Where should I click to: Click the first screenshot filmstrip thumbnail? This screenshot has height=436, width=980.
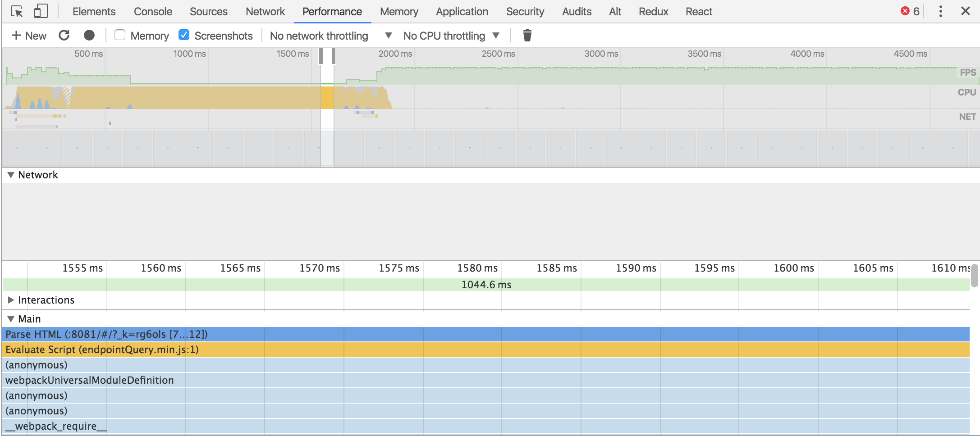coord(17,148)
